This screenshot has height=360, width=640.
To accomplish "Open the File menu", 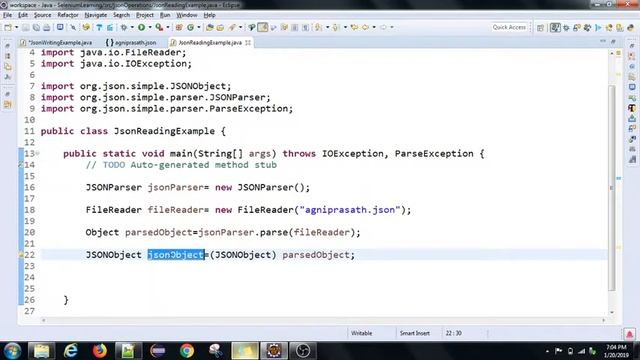I will (x=7, y=15).
